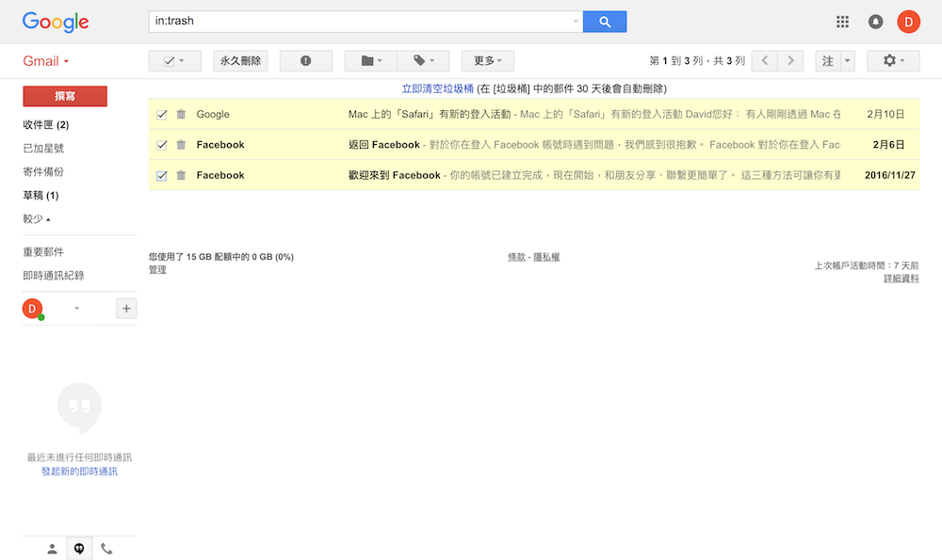Uncheck the Google Safari login email
The width and height of the screenshot is (942, 560).
click(x=162, y=115)
